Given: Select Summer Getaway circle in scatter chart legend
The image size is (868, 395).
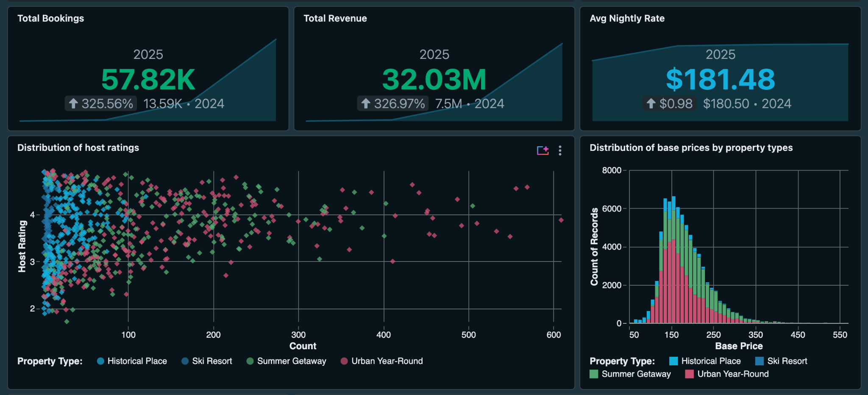Looking at the screenshot, I should point(250,361).
